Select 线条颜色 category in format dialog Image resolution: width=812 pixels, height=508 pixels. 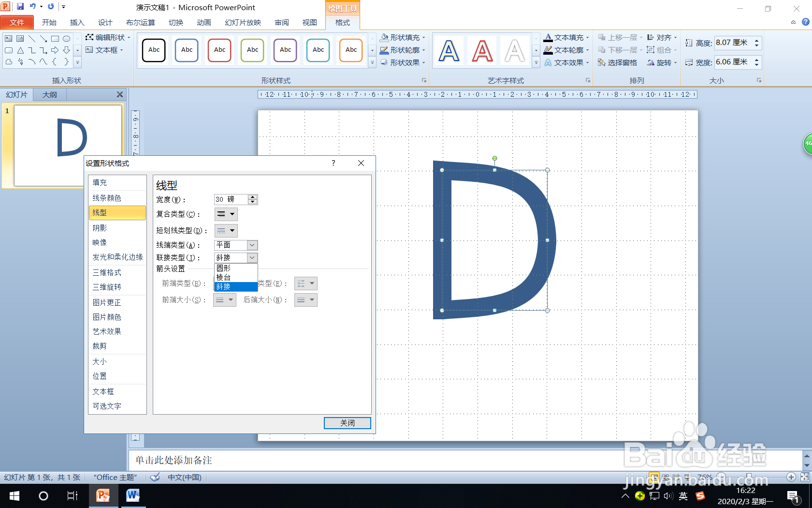(x=117, y=198)
